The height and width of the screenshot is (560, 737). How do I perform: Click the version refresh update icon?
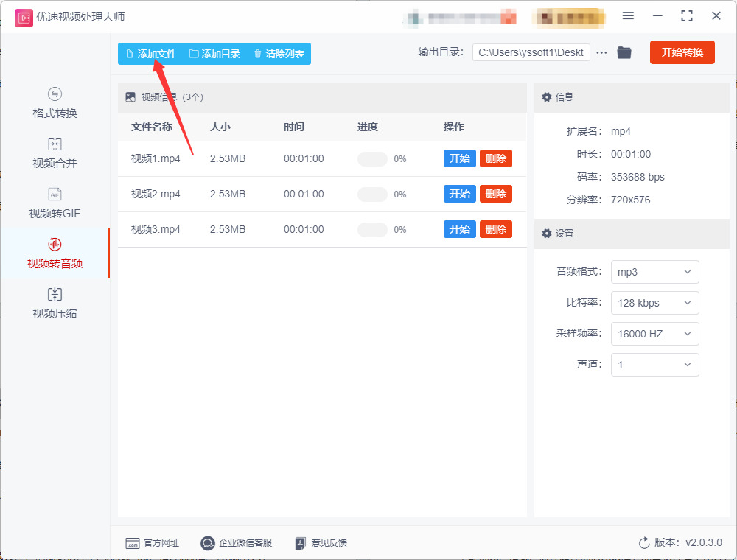point(644,543)
